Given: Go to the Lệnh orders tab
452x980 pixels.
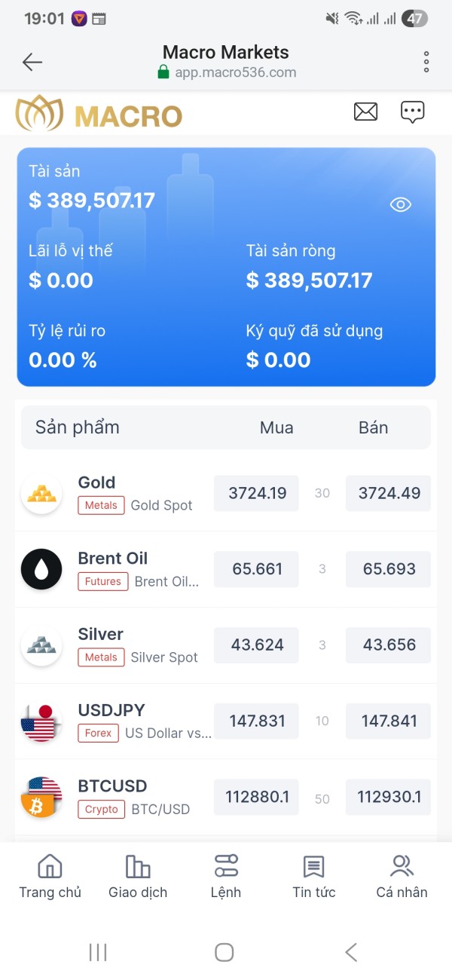Looking at the screenshot, I should (x=226, y=876).
